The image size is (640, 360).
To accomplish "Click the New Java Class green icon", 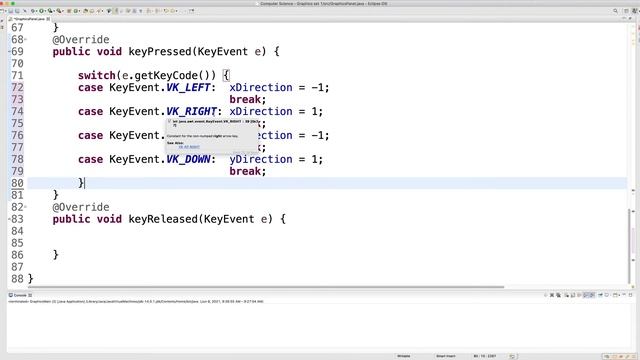I will (x=76, y=11).
